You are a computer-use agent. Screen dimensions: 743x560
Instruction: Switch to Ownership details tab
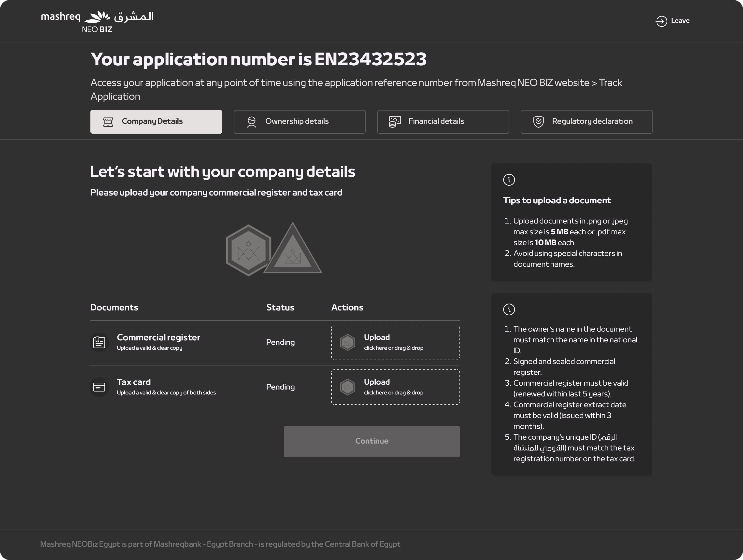click(x=299, y=122)
